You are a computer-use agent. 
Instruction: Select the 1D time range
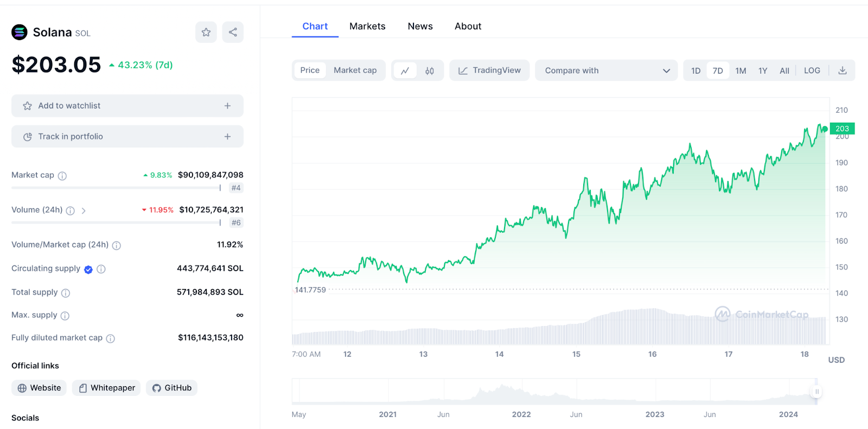696,71
